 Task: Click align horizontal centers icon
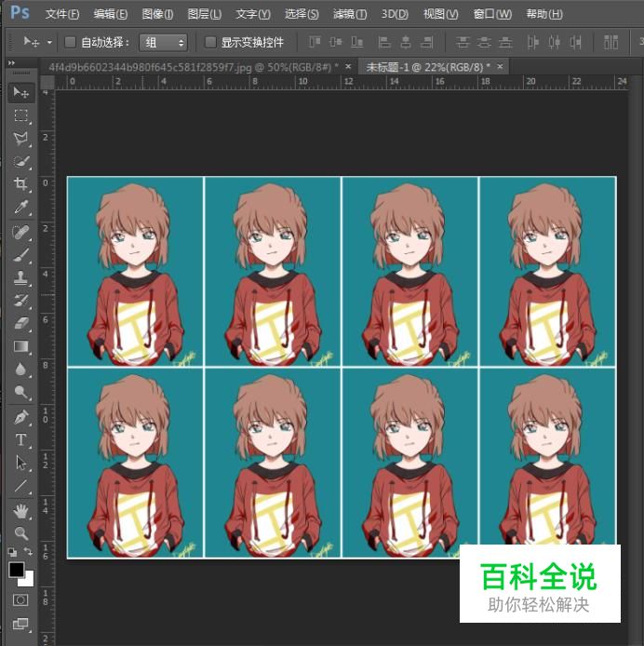coord(406,42)
